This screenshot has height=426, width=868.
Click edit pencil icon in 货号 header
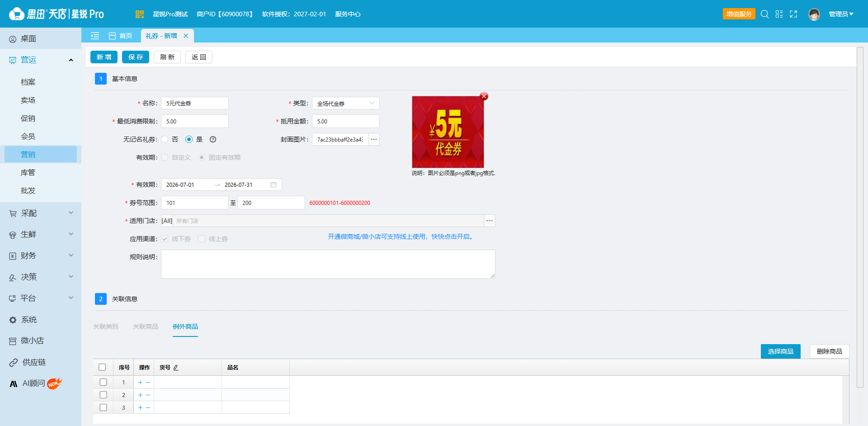point(176,368)
